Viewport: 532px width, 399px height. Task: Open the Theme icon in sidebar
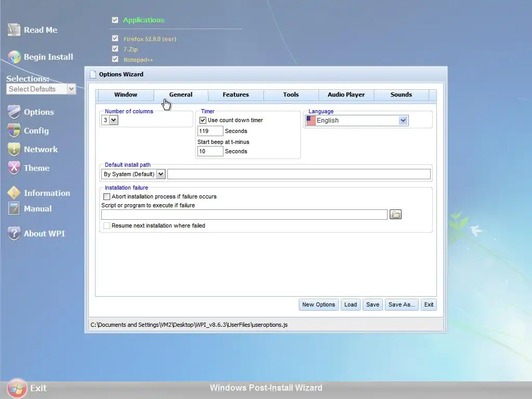tap(14, 168)
